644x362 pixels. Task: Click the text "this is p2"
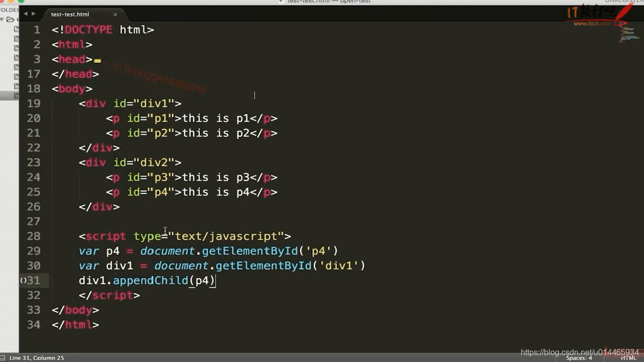tap(216, 133)
